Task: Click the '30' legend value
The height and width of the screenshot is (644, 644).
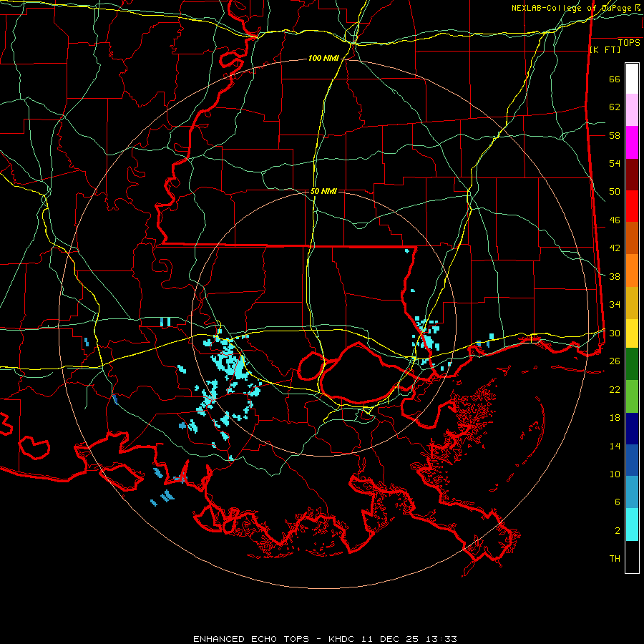Action: coord(615,333)
